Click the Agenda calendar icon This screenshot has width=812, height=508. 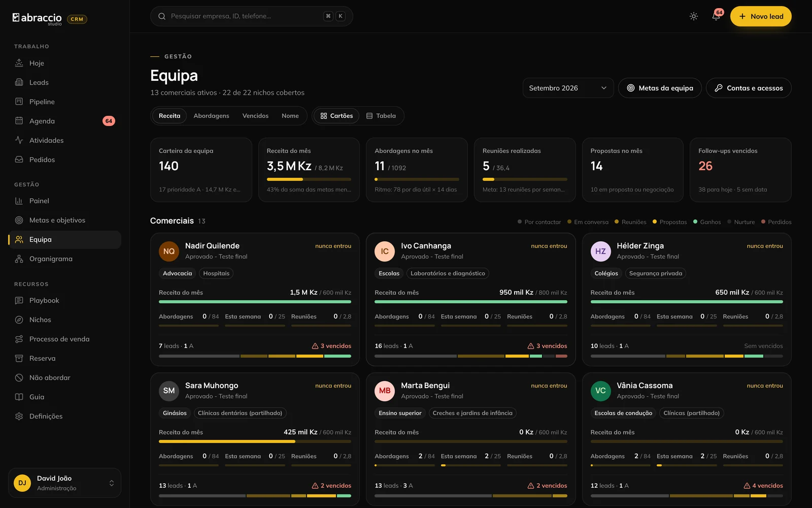pyautogui.click(x=19, y=121)
